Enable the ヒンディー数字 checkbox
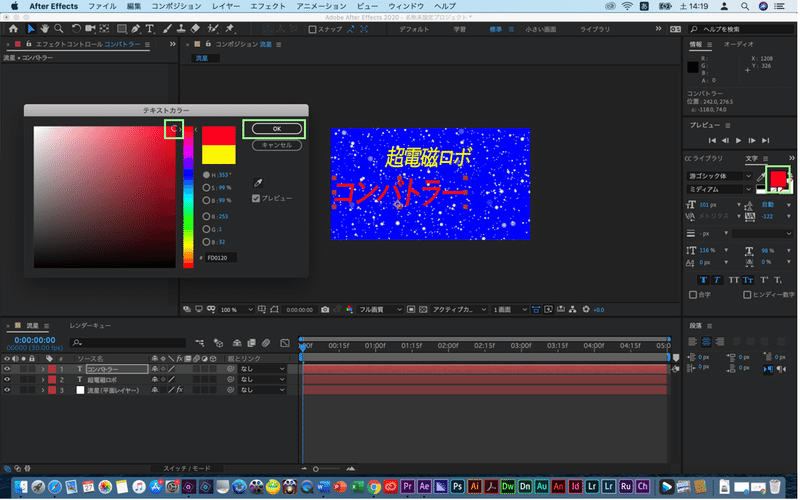The image size is (800, 500). click(747, 295)
